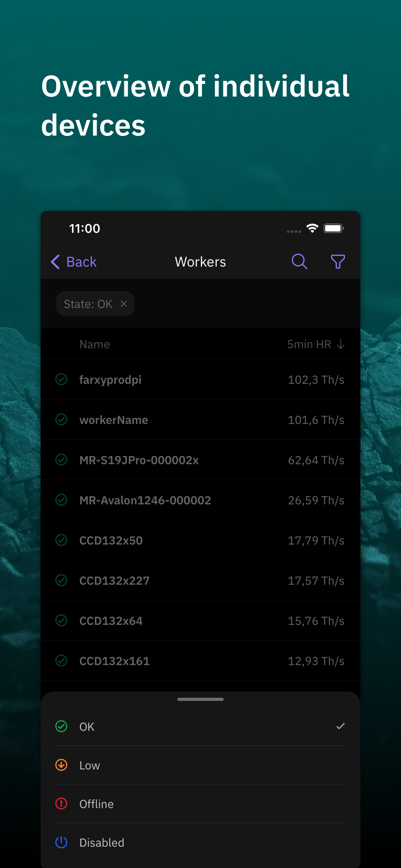Open the CCD132x227 worker
The height and width of the screenshot is (868, 401).
click(x=200, y=580)
